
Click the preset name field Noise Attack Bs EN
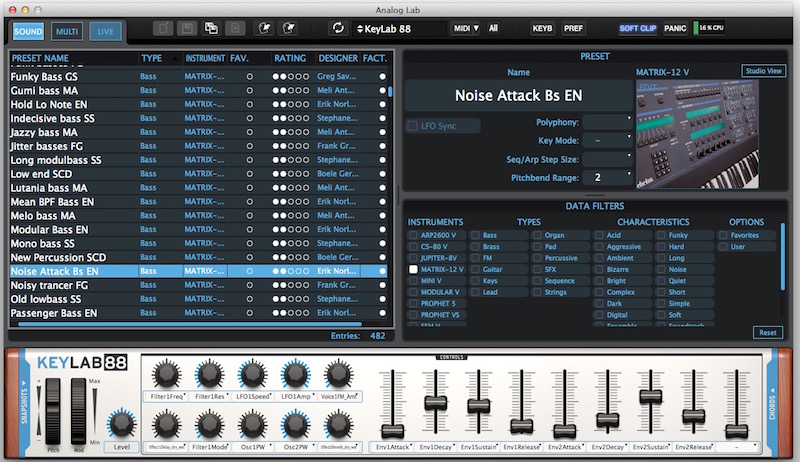pyautogui.click(x=518, y=95)
